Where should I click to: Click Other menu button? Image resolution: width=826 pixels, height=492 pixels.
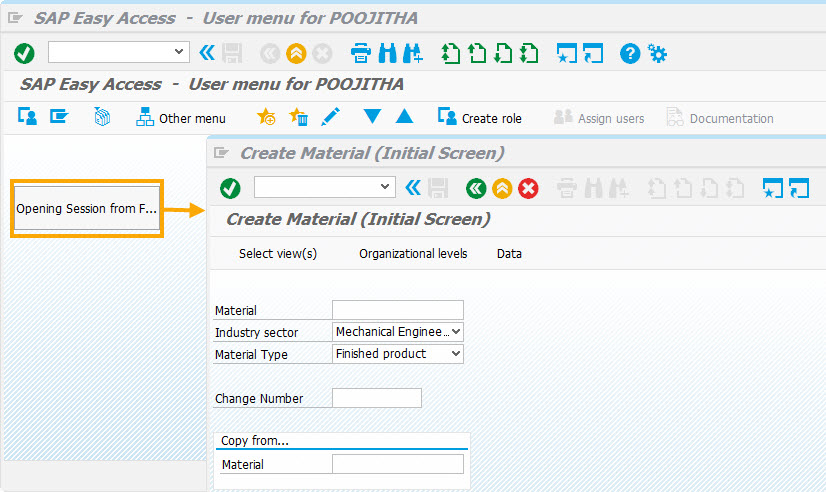181,117
